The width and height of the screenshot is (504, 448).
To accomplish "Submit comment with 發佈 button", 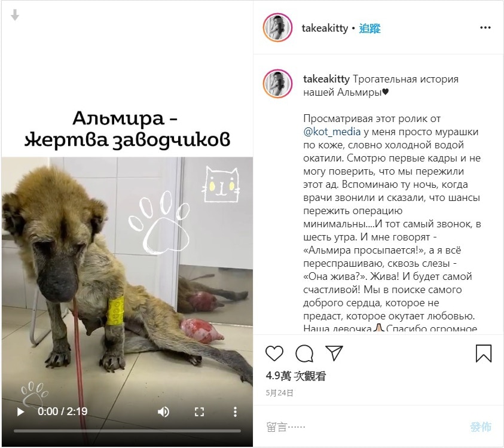I will (481, 427).
